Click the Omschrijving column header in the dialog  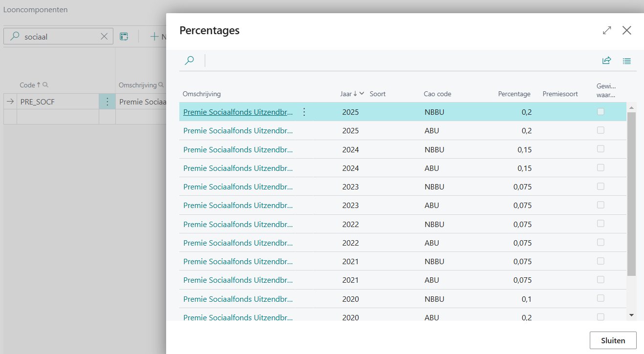pos(202,94)
